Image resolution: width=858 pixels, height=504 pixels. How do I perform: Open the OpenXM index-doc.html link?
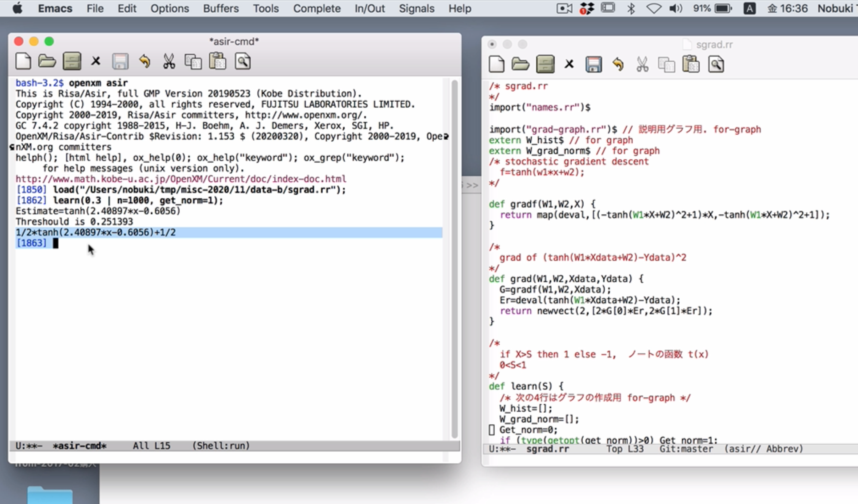tap(181, 179)
